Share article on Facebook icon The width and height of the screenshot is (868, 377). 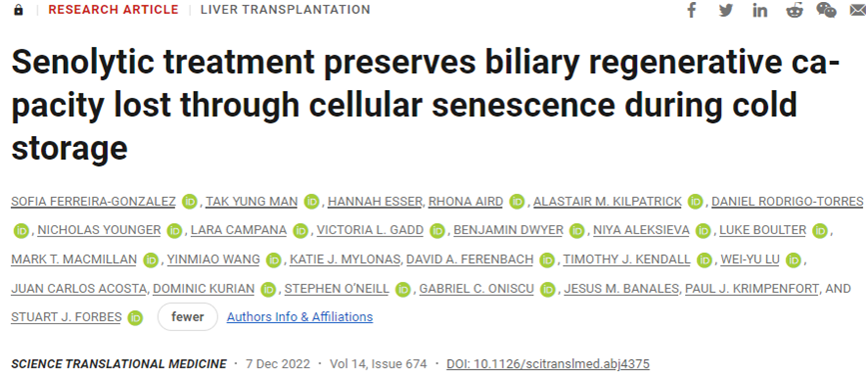[691, 11]
